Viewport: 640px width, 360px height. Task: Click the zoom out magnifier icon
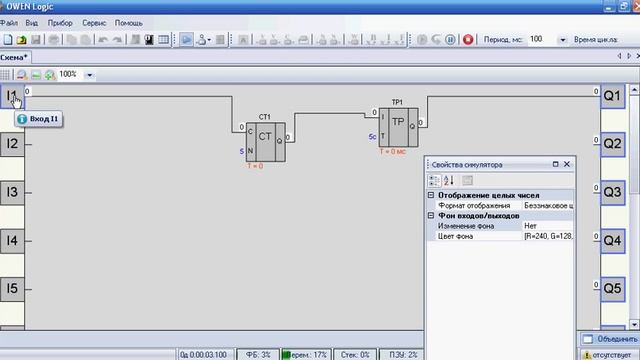tap(22, 75)
